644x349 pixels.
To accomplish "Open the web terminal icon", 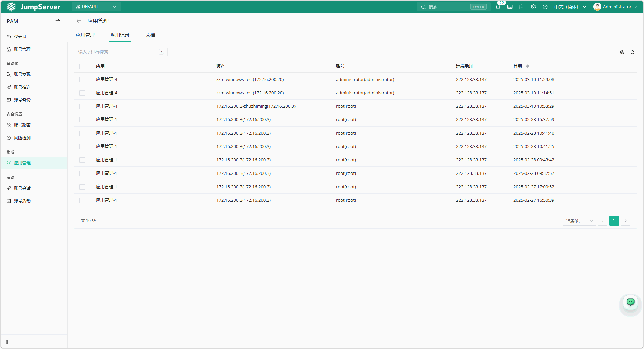I will pos(510,7).
